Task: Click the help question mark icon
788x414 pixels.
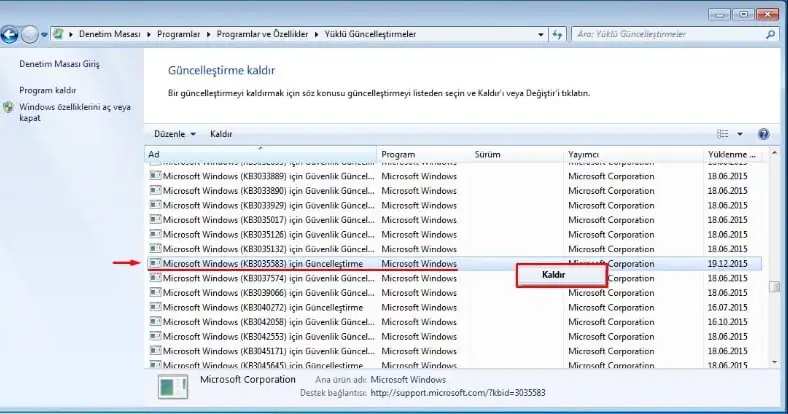Action: pos(763,134)
